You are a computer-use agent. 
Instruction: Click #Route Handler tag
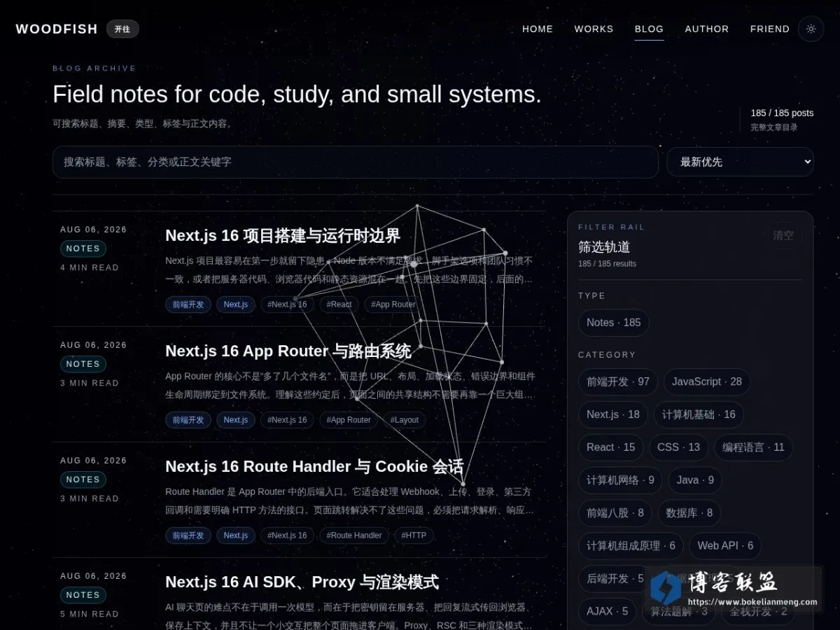(x=353, y=535)
